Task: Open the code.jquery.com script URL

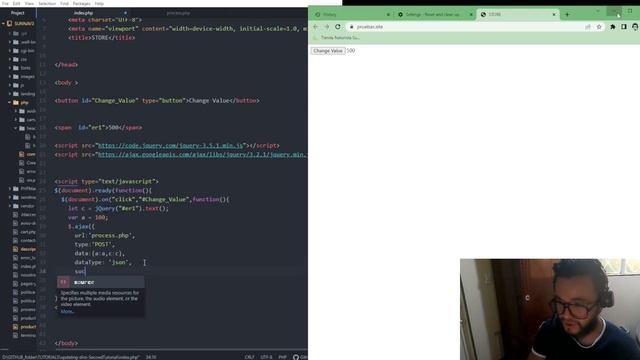Action: [x=171, y=145]
